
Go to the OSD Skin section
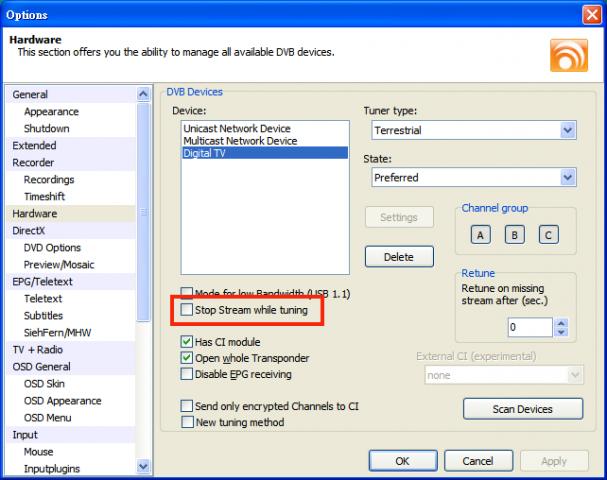click(46, 383)
